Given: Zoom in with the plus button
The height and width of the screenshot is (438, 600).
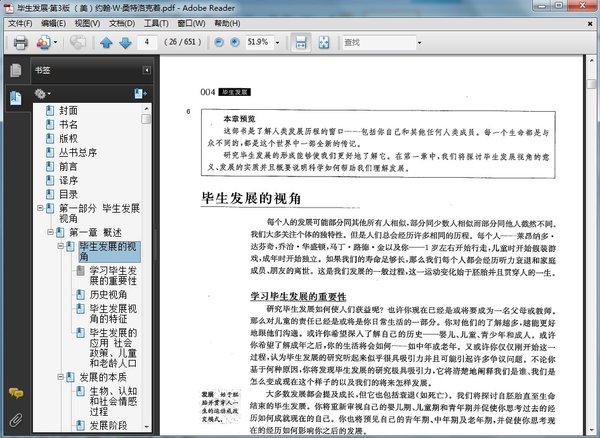Looking at the screenshot, I should point(235,42).
